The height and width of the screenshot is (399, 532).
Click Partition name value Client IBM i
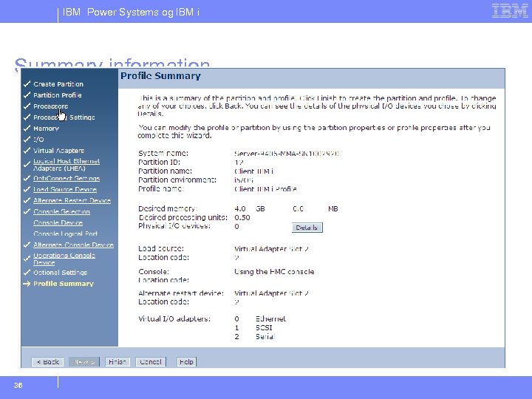[x=253, y=171]
